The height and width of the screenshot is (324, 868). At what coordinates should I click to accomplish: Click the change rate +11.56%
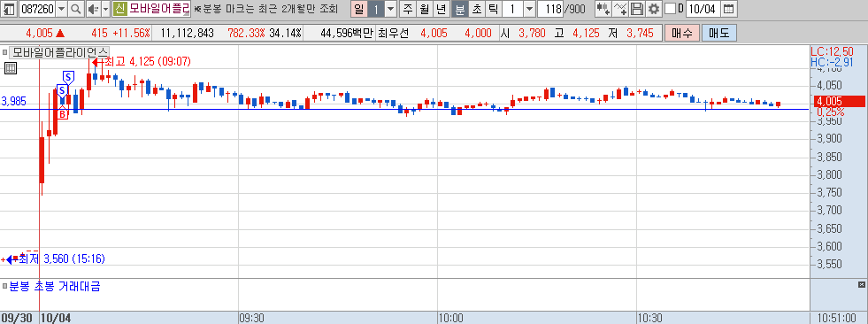coord(132,34)
